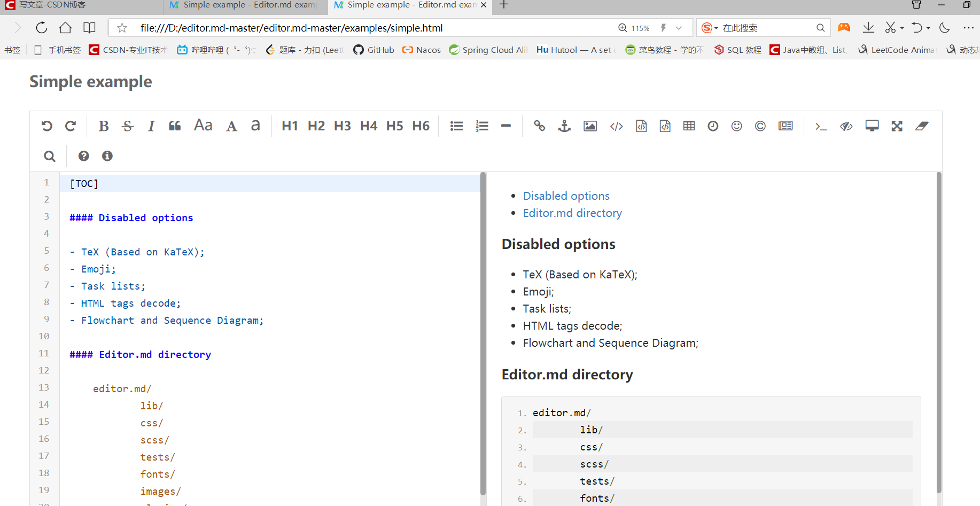This screenshot has height=506, width=980.
Task: Open the editor info about icon
Action: point(107,156)
